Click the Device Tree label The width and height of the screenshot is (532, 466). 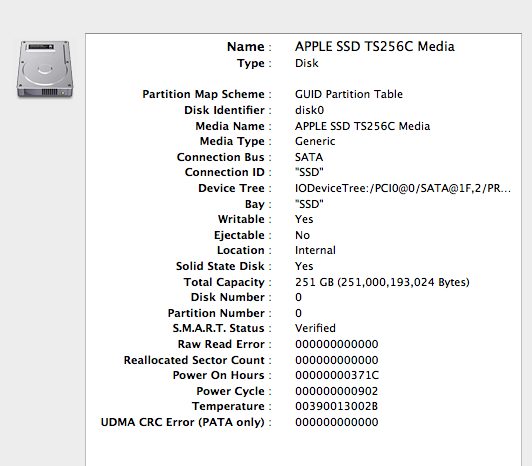click(x=231, y=188)
